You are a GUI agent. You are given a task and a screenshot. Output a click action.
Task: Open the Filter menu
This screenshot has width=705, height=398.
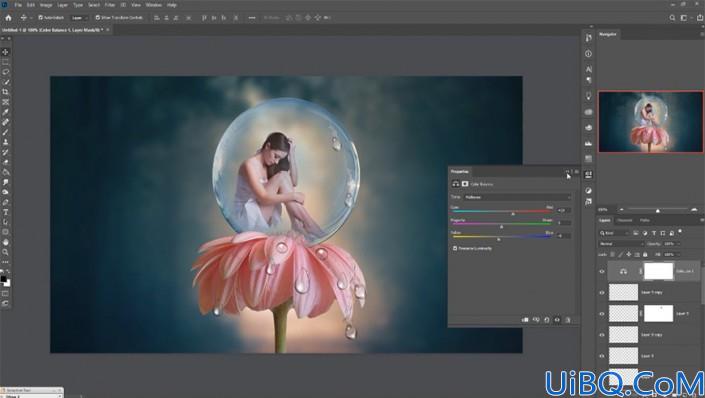[x=110, y=5]
